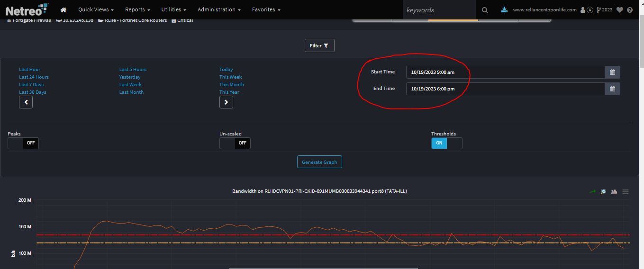Open the heart favorites icon
The height and width of the screenshot is (269, 644).
click(x=619, y=10)
